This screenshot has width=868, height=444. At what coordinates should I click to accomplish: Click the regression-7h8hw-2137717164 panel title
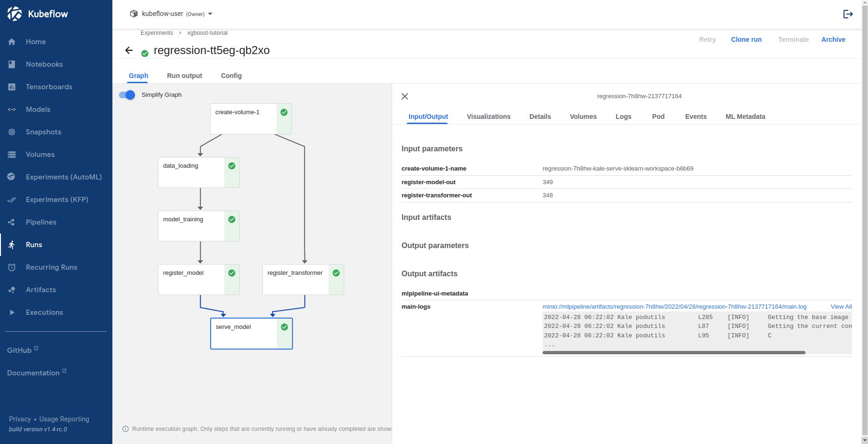(639, 96)
